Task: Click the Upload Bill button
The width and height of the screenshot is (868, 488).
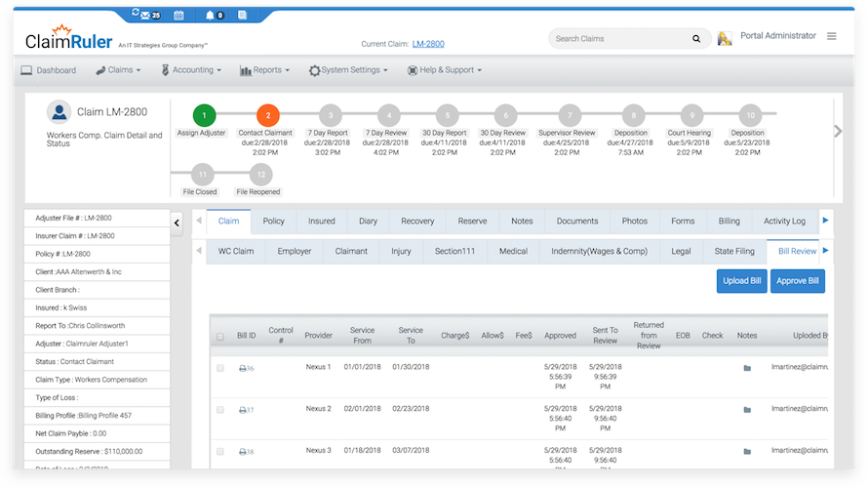Action: point(741,281)
